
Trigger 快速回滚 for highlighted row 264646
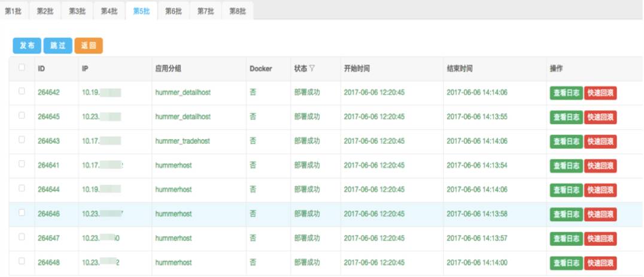[600, 215]
